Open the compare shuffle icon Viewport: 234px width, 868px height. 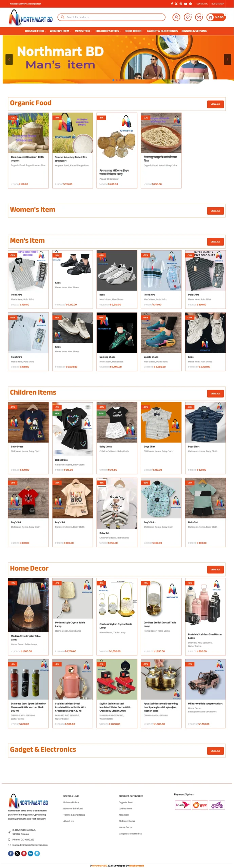pos(199,17)
